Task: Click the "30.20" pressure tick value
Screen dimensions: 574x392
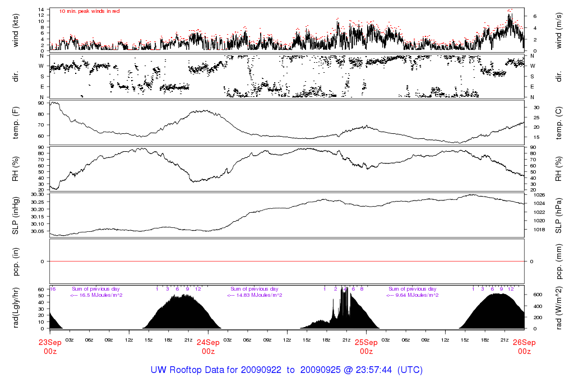Action: coord(38,209)
